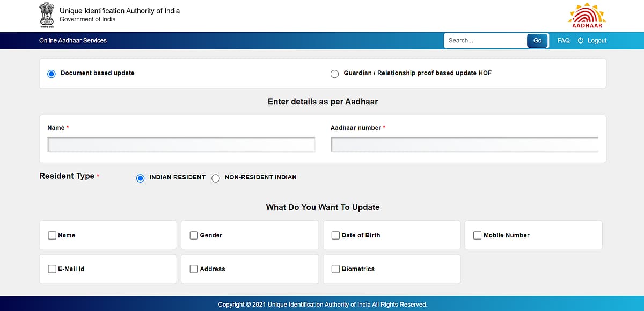644x311 pixels.
Task: Click the Logout power icon
Action: [x=580, y=41]
